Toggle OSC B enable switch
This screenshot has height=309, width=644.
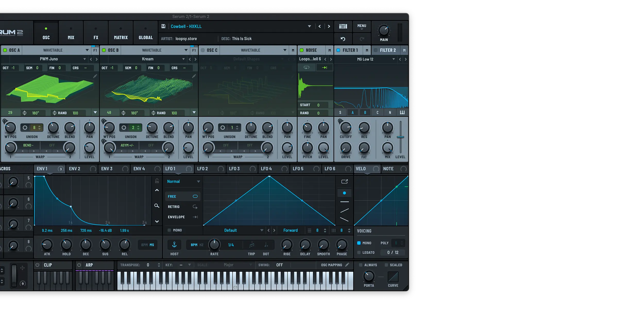(x=104, y=50)
